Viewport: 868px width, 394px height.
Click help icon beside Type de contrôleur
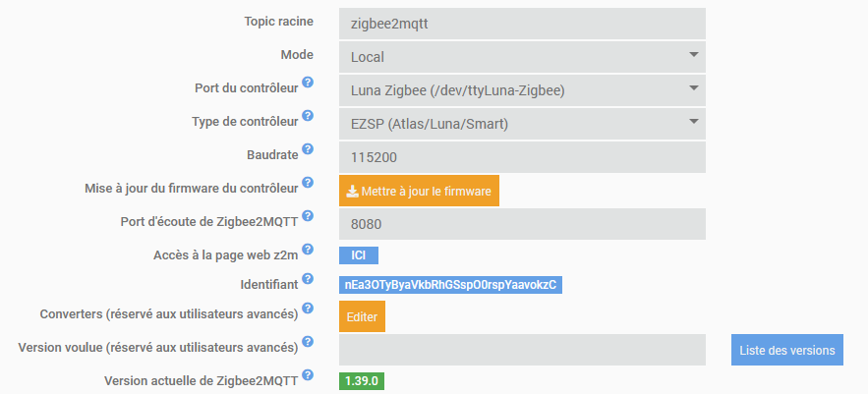coord(308,116)
